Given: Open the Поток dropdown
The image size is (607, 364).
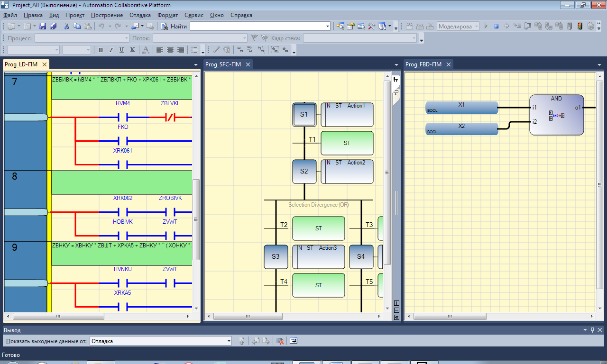Looking at the screenshot, I should pyautogui.click(x=245, y=38).
